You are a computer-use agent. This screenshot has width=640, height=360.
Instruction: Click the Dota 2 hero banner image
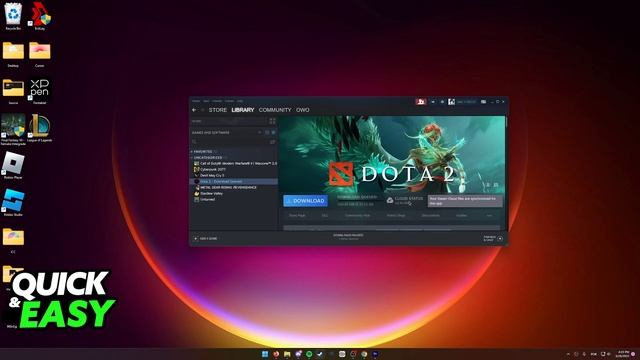click(392, 154)
